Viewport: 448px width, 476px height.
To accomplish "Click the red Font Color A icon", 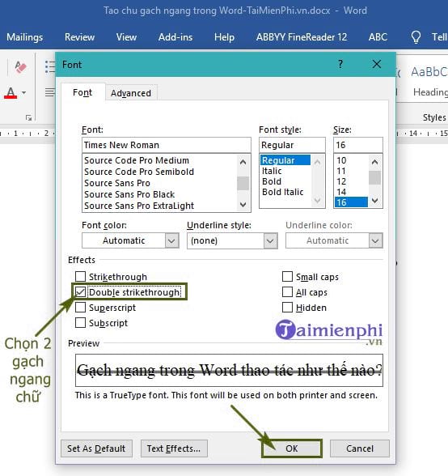I will [11, 92].
